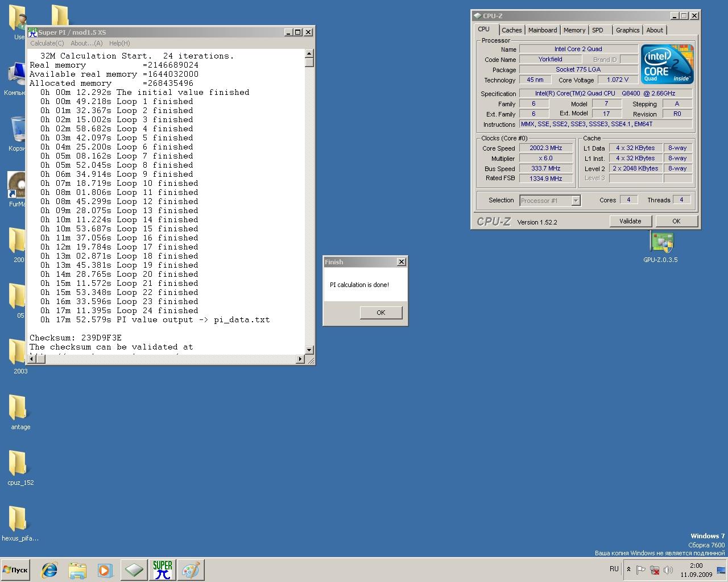Switch to Graphics tab in CPU-Z
The image size is (728, 582).
[628, 30]
